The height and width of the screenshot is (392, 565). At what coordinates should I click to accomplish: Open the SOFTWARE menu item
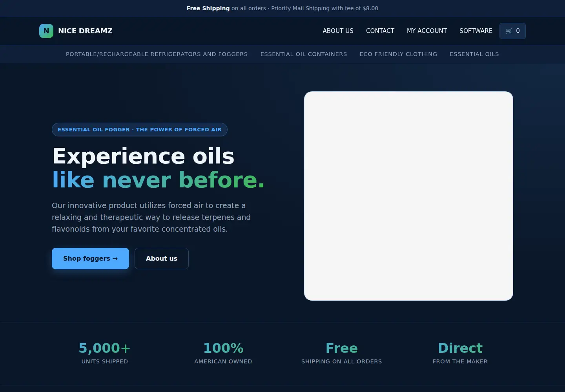[476, 31]
